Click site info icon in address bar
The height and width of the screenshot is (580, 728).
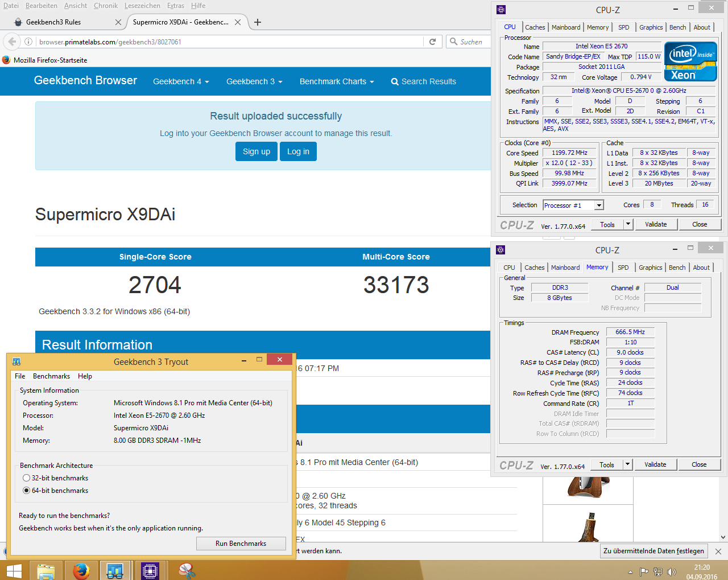click(28, 42)
